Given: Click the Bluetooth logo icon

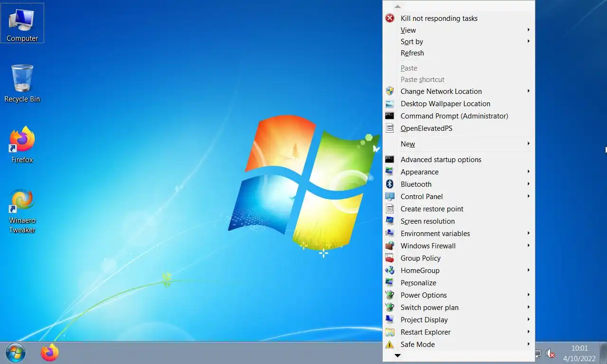Looking at the screenshot, I should coord(390,184).
